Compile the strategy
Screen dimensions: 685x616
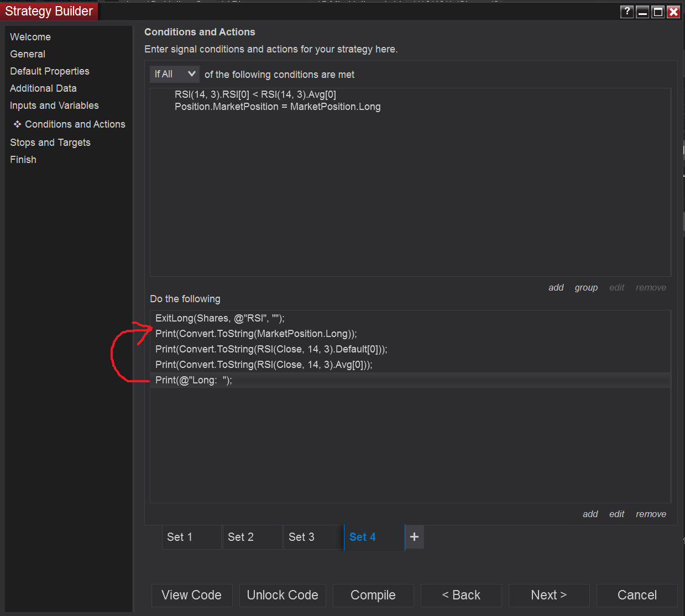point(373,595)
